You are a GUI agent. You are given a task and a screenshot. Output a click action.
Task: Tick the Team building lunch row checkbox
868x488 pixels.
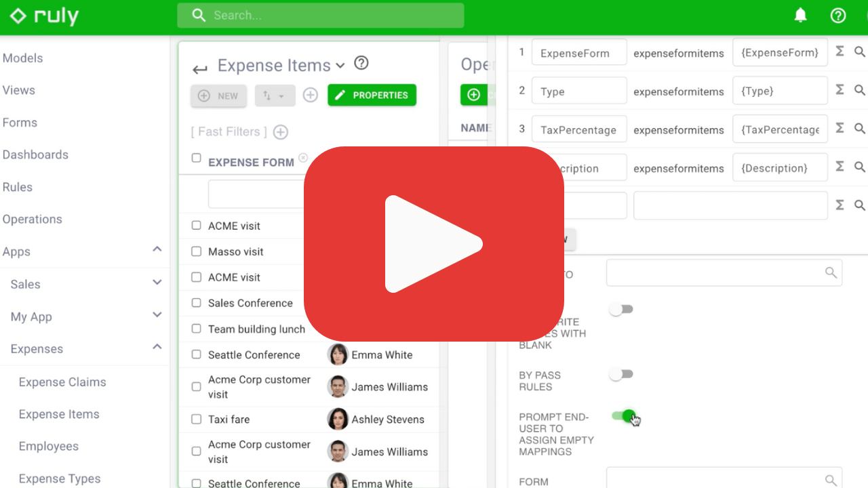[196, 329]
